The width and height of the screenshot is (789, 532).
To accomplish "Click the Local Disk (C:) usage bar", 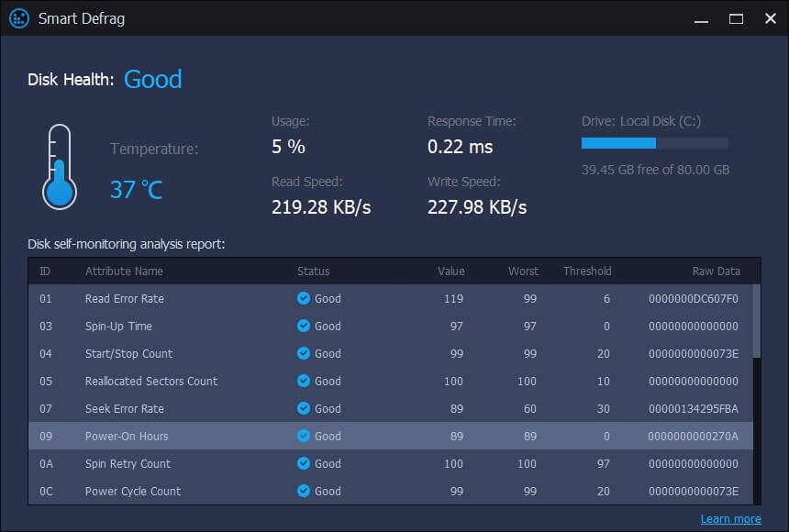I will [654, 143].
